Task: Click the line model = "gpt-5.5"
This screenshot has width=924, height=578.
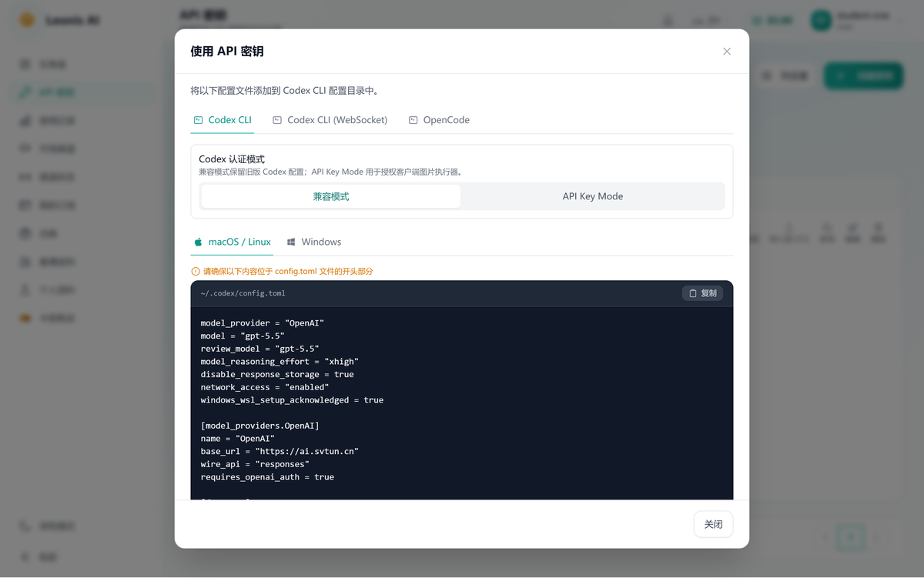Action: [243, 336]
